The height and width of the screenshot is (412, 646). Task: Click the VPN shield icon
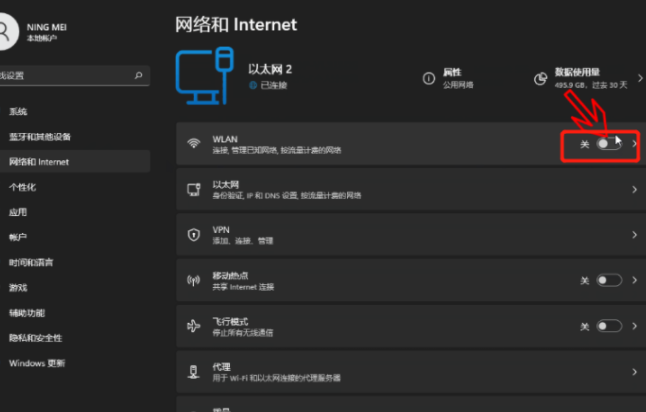point(193,234)
